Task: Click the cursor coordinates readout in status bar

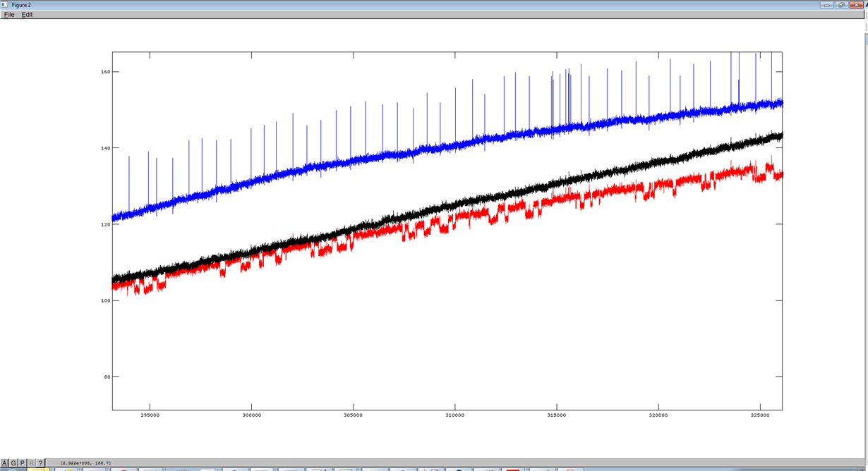Action: tap(85, 463)
